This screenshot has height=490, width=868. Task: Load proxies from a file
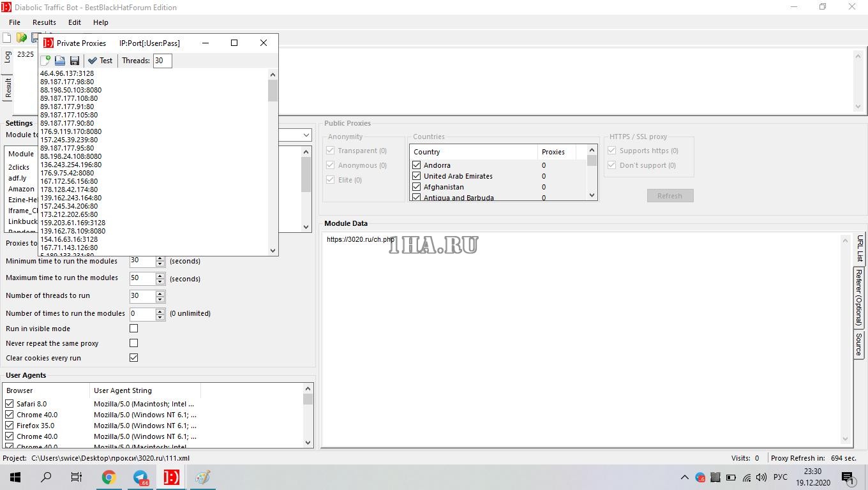coord(59,60)
